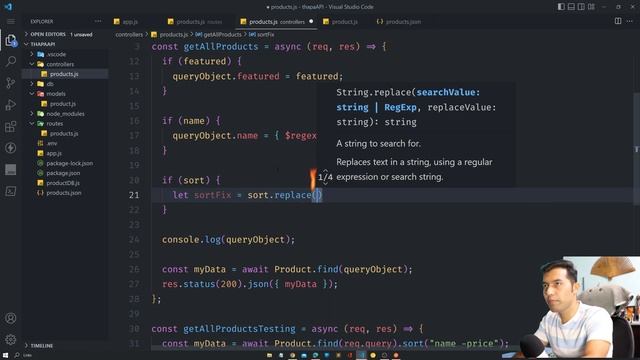
Task: Place cursor on res.status(200).json line
Action: 250,284
